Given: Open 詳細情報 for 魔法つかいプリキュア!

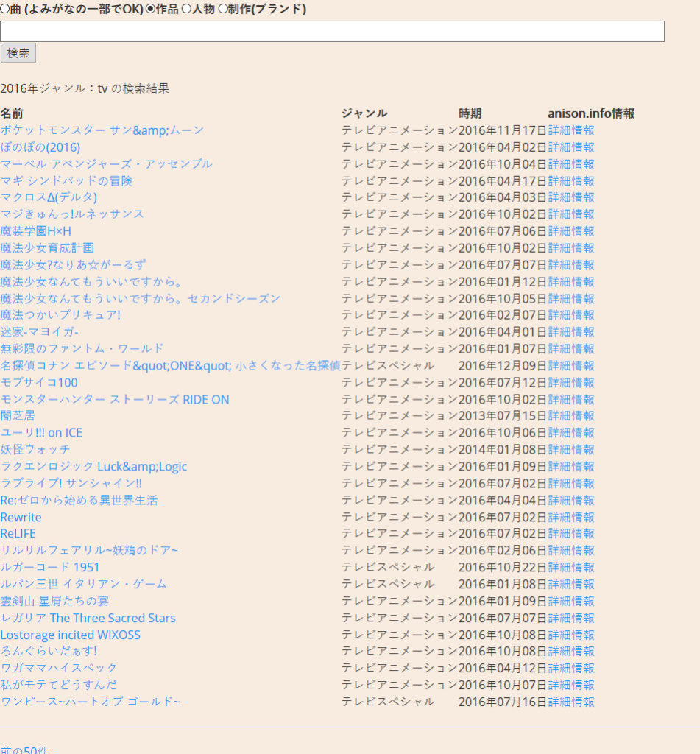Looking at the screenshot, I should (x=571, y=315).
